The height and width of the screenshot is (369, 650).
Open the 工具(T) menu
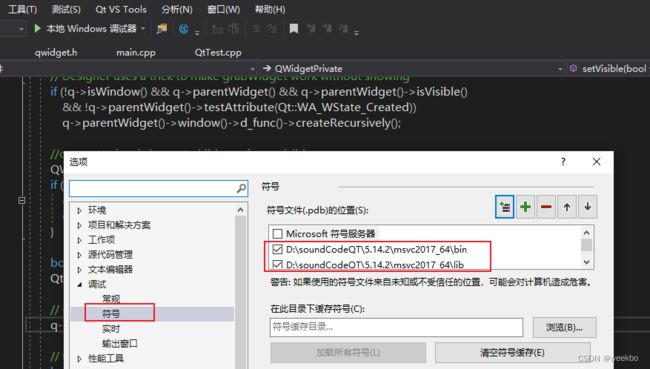pos(22,9)
